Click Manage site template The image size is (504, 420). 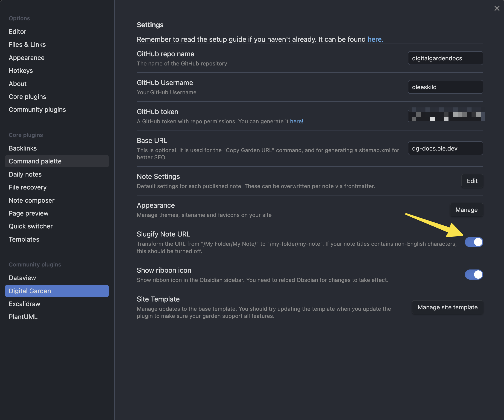447,307
